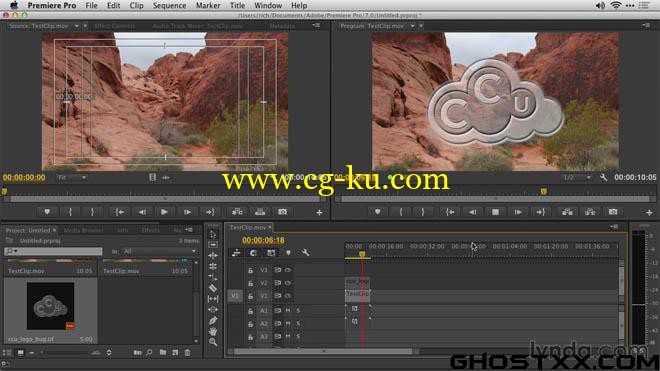Delete selected item with trash icon
This screenshot has height=371, width=660.
coord(188,352)
